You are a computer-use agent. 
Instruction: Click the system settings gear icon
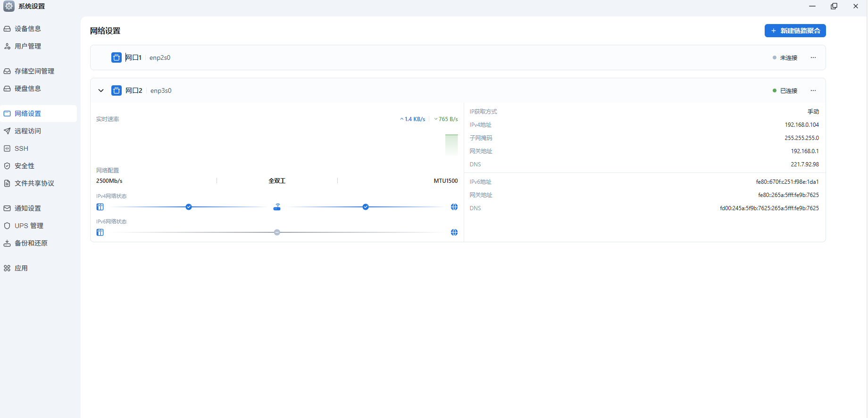9,6
